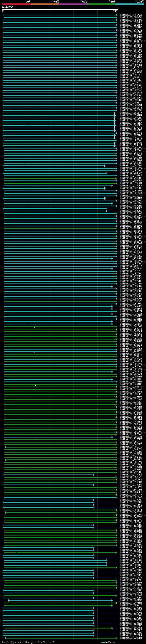Open hit UniRef100_Q08130
146x644 pixels.
click(x=131, y=600)
